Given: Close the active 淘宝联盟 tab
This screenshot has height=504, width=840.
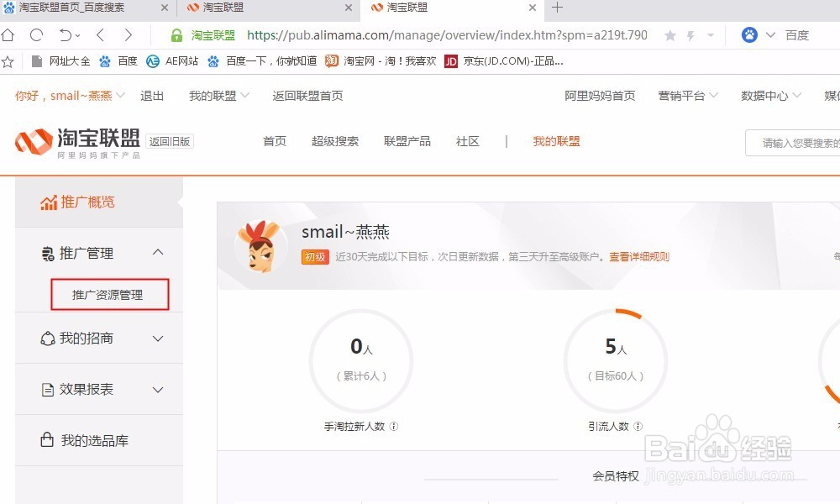Looking at the screenshot, I should [532, 8].
